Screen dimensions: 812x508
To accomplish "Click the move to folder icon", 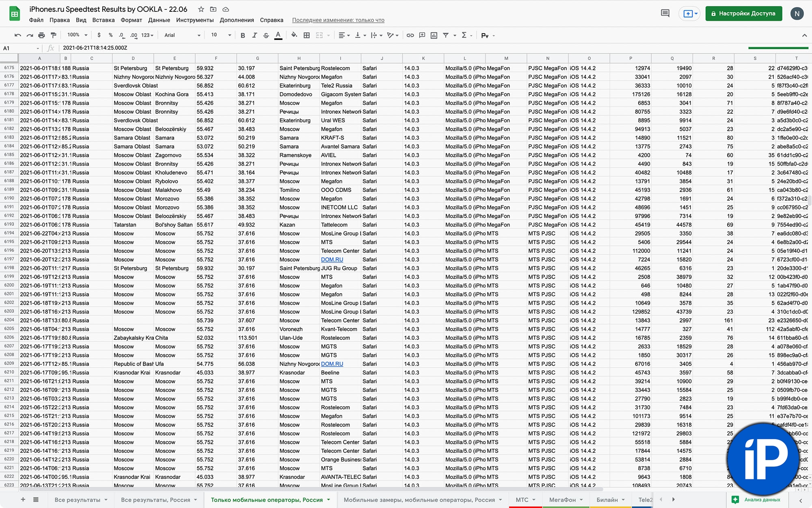I will click(x=213, y=9).
